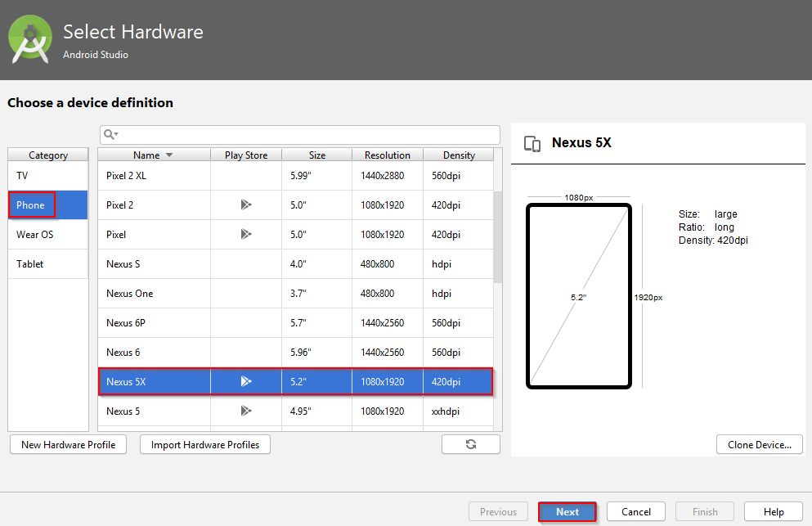The height and width of the screenshot is (526, 812).
Task: Click the Size column header
Action: point(317,155)
